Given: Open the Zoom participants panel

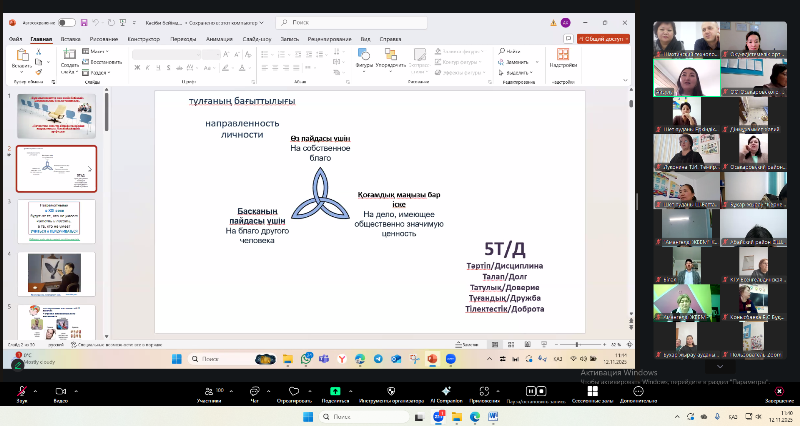Looking at the screenshot, I should point(209,392).
